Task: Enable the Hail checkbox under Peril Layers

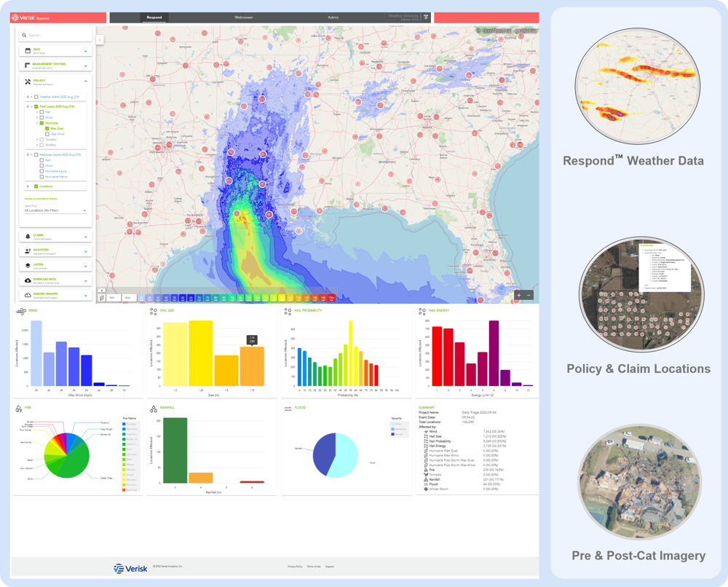Action: tap(41, 112)
